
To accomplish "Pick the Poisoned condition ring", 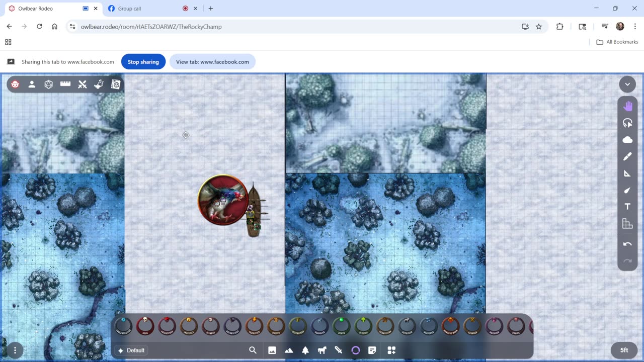I will 494,326.
